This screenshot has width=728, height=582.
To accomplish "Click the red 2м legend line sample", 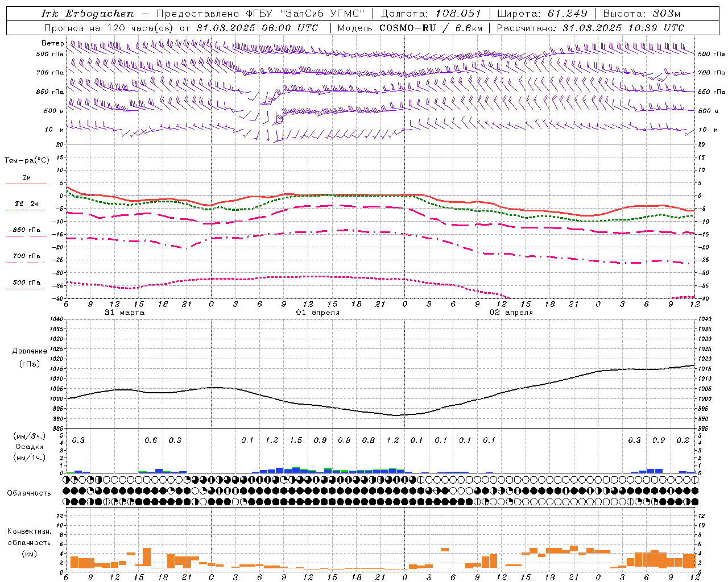I will 26,184.
